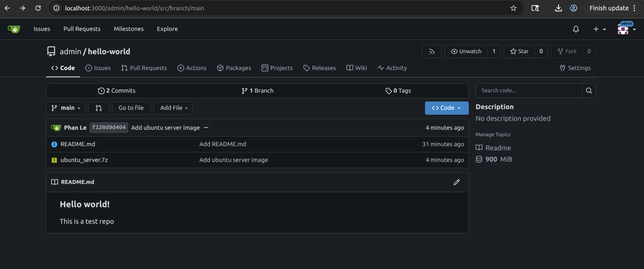The image size is (644, 269).
Task: Reload the page in browser
Action: pyautogui.click(x=38, y=8)
